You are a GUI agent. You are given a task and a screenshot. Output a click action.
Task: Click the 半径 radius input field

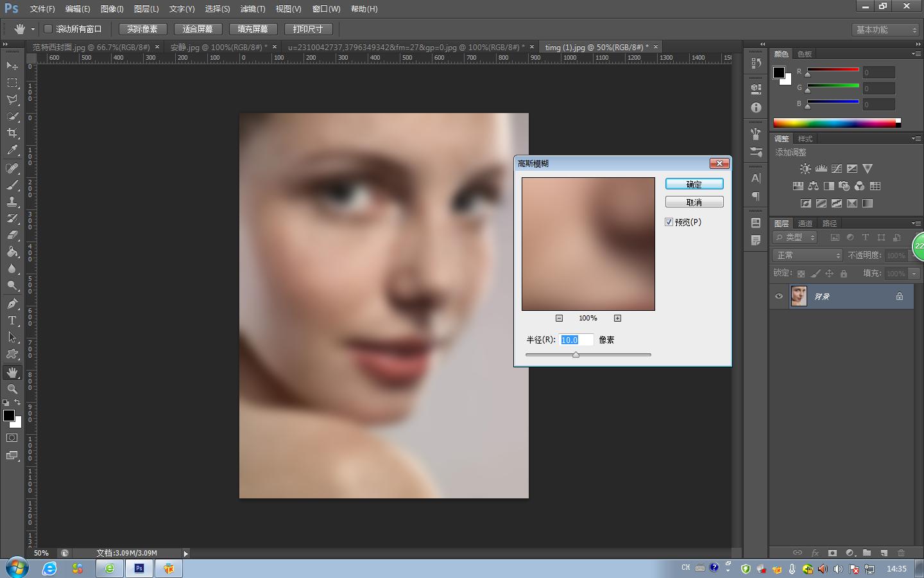coord(576,340)
